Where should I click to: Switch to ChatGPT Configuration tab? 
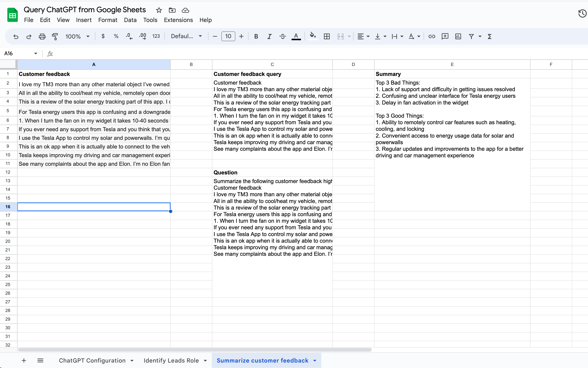click(92, 360)
